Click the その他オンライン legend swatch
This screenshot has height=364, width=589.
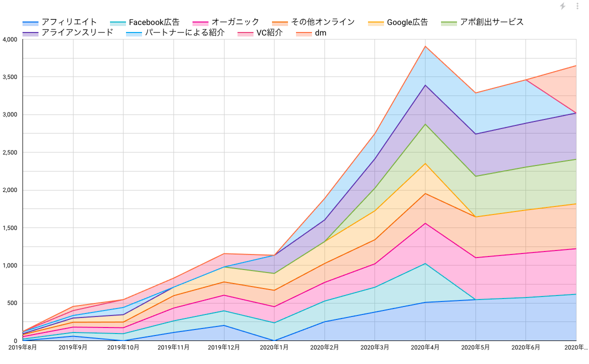coord(280,23)
